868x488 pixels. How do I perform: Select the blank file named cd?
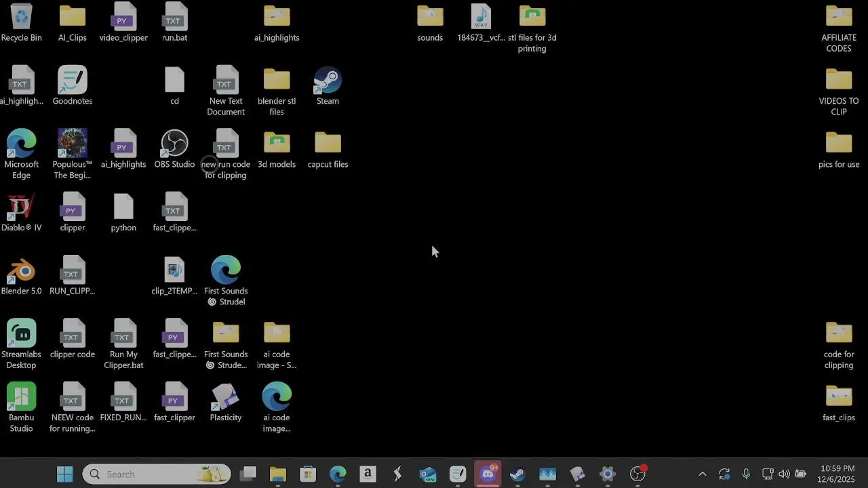(x=174, y=85)
